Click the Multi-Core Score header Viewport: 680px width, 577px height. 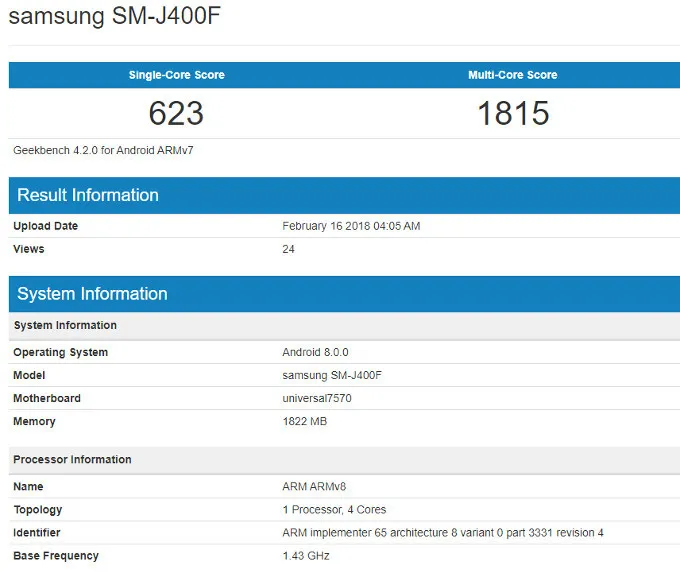pyautogui.click(x=512, y=75)
